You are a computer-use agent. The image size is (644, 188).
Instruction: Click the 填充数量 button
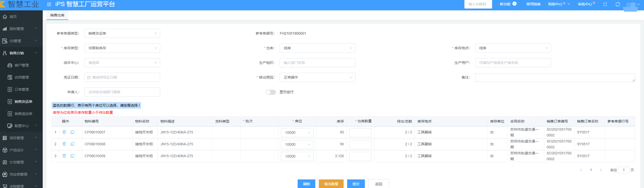[331, 184]
